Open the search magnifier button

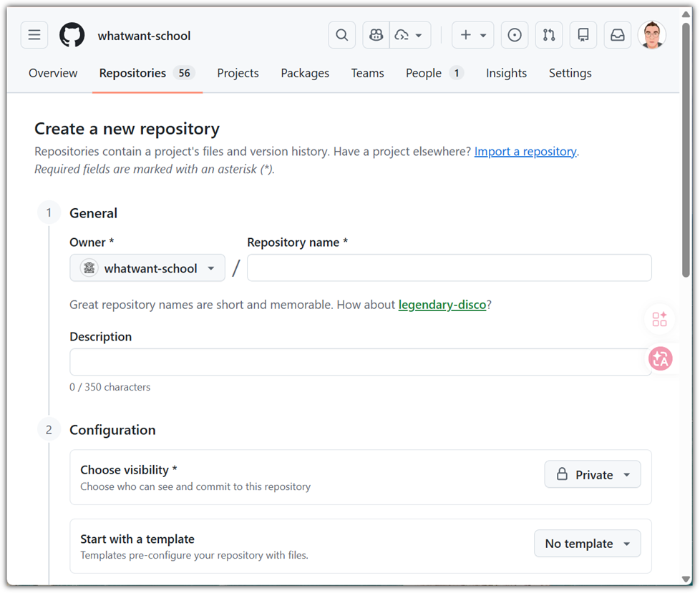[x=342, y=35]
